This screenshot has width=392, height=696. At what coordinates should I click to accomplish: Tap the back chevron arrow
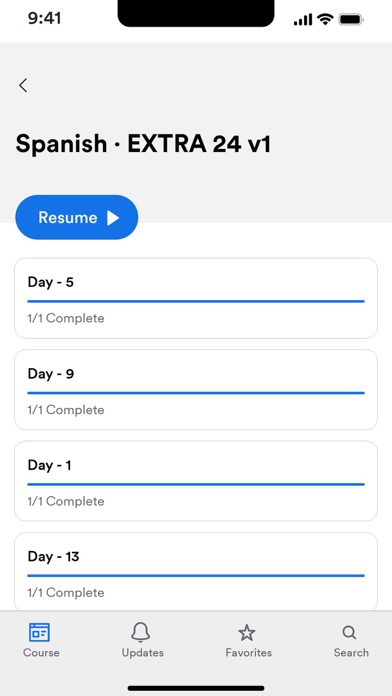coord(23,85)
